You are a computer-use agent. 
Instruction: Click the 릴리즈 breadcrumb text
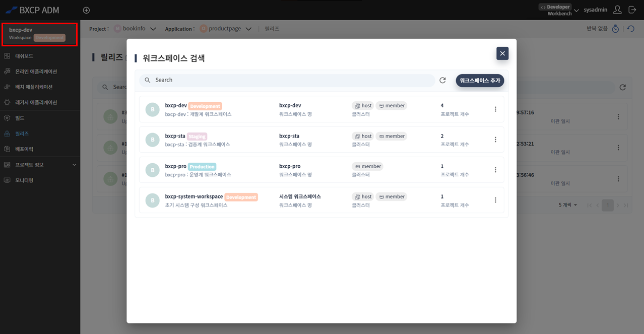tap(272, 29)
